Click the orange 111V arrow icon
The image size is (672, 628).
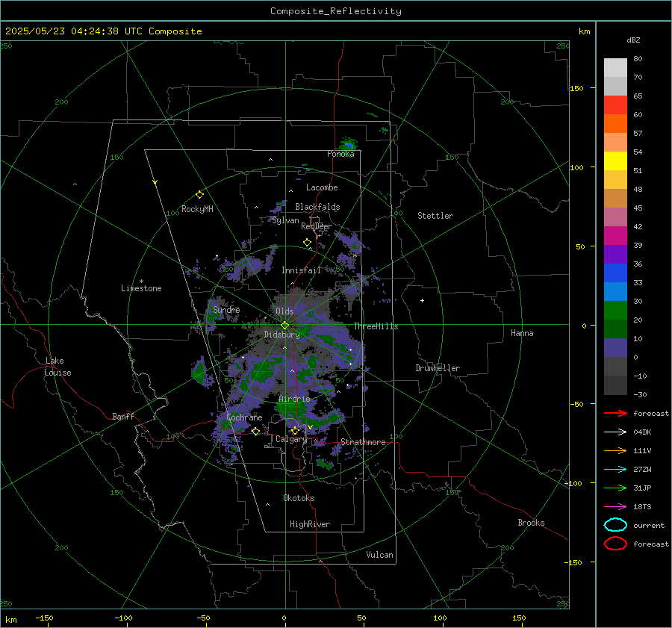coord(615,450)
